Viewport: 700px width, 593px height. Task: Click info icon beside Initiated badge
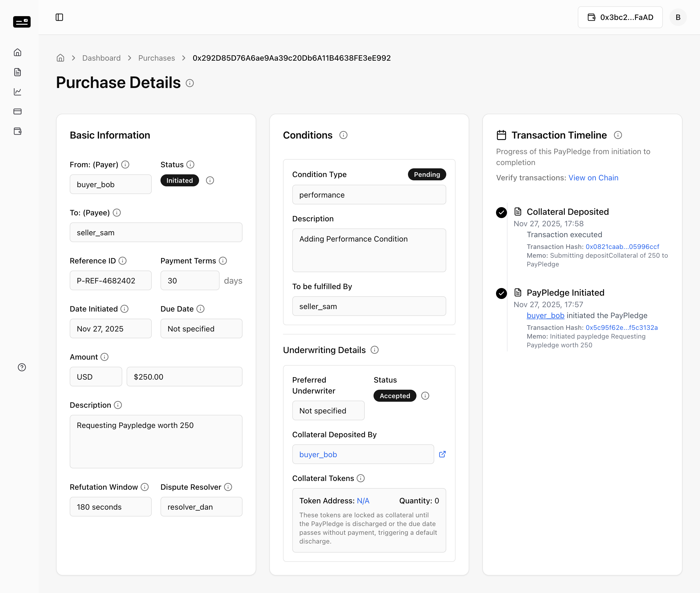coord(210,181)
